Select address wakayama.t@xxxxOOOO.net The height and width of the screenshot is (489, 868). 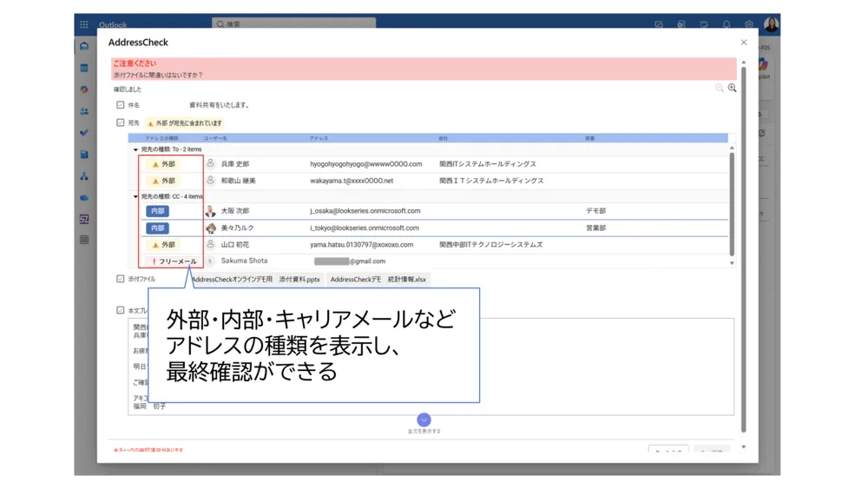(352, 181)
